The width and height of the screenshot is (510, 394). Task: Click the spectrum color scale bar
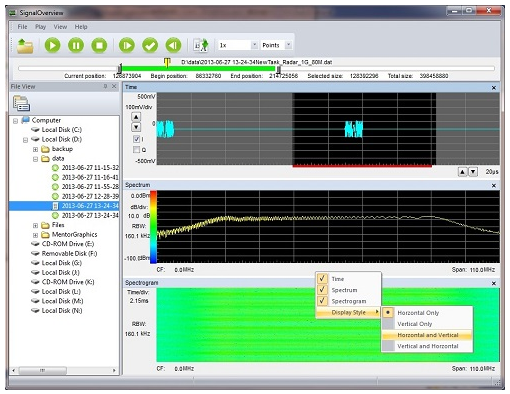pyautogui.click(x=153, y=227)
